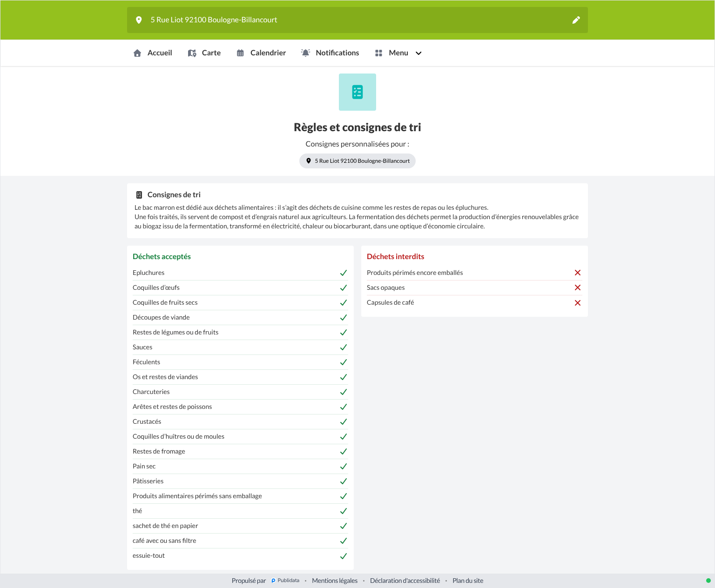Click the bell icon next to Notifications
This screenshot has height=588, width=715.
point(305,53)
